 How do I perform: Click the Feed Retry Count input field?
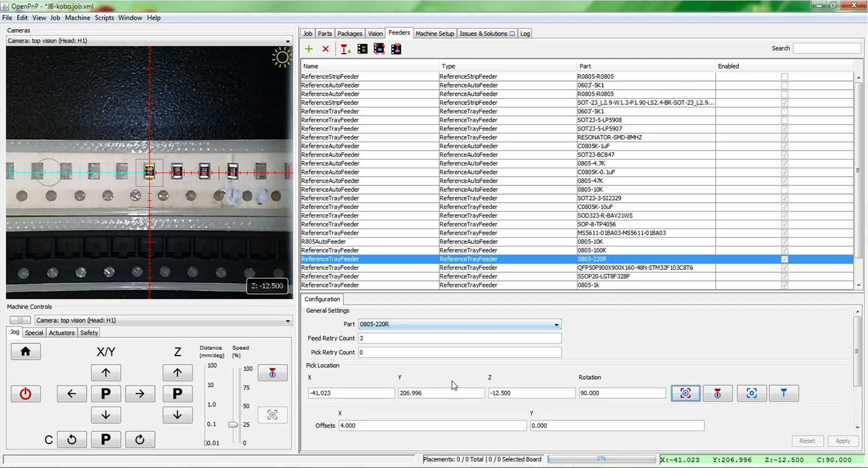click(x=459, y=338)
